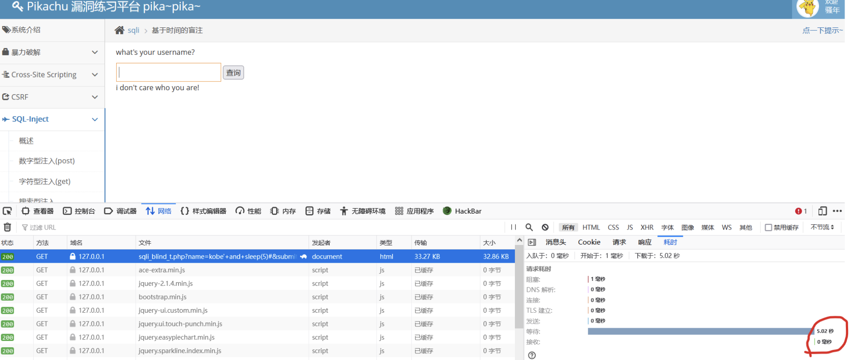868x360 pixels.
Task: Click the timings help question icon
Action: (x=532, y=355)
